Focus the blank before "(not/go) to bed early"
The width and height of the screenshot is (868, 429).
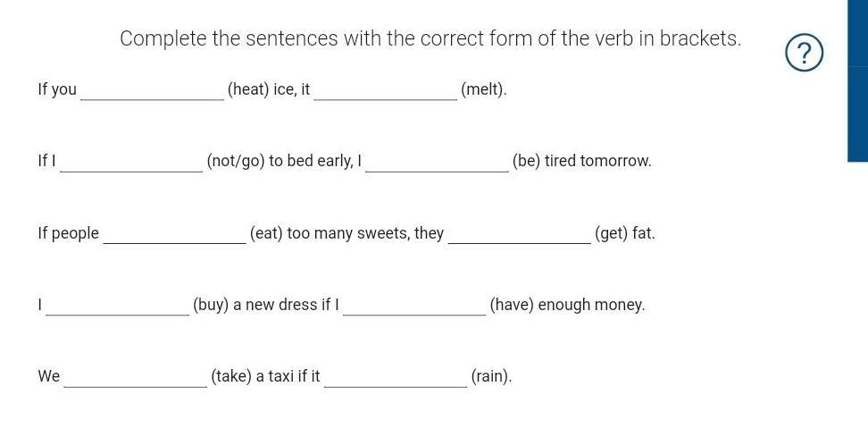pos(131,161)
